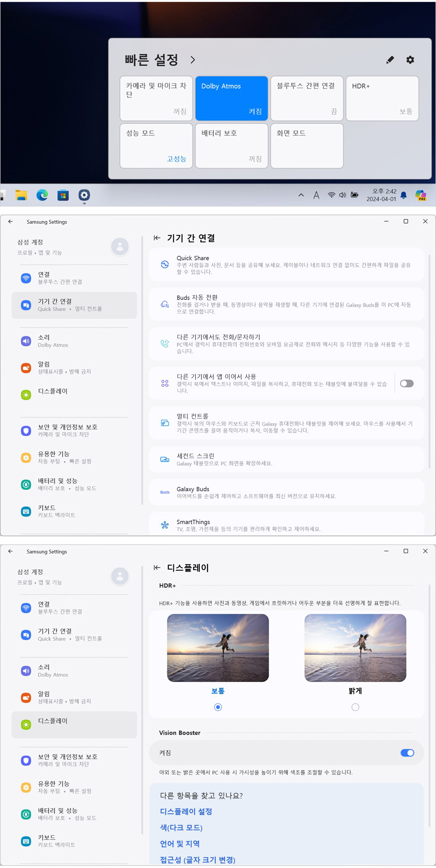Click the Quick Share row icon
This screenshot has width=436, height=868.
click(x=165, y=264)
